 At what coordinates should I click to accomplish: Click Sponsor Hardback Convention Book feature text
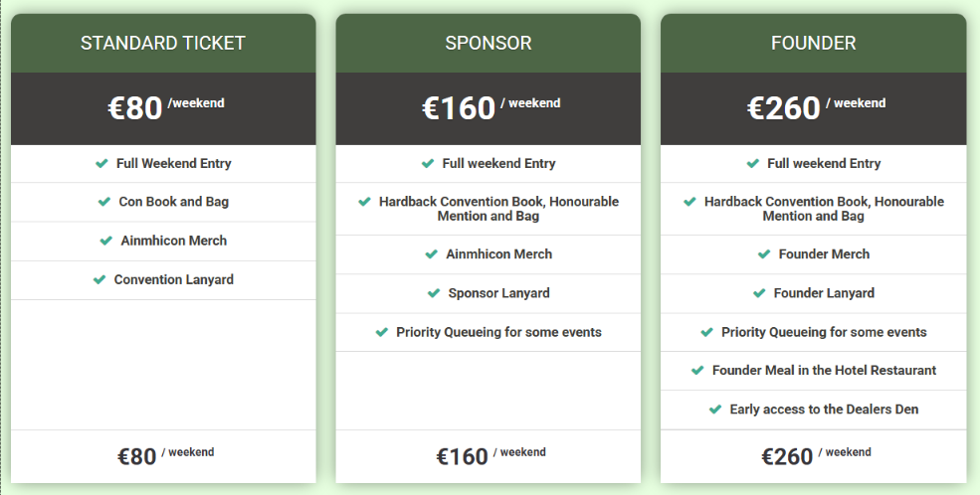(x=498, y=209)
